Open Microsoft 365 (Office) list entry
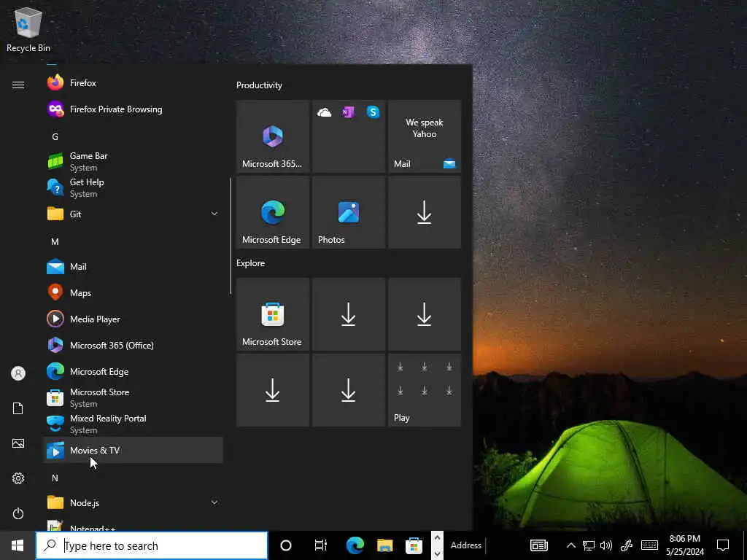Viewport: 747px width, 560px height. point(133,345)
